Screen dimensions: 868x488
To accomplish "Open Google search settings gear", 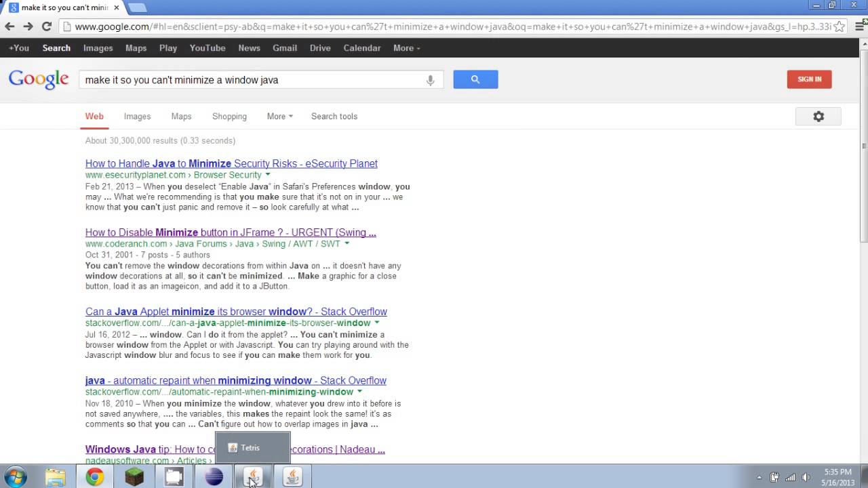I will coord(818,117).
